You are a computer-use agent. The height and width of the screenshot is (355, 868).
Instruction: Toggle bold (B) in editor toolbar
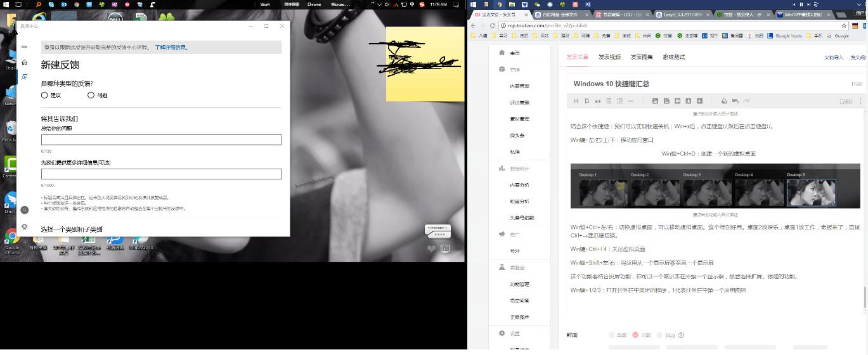pyautogui.click(x=586, y=101)
